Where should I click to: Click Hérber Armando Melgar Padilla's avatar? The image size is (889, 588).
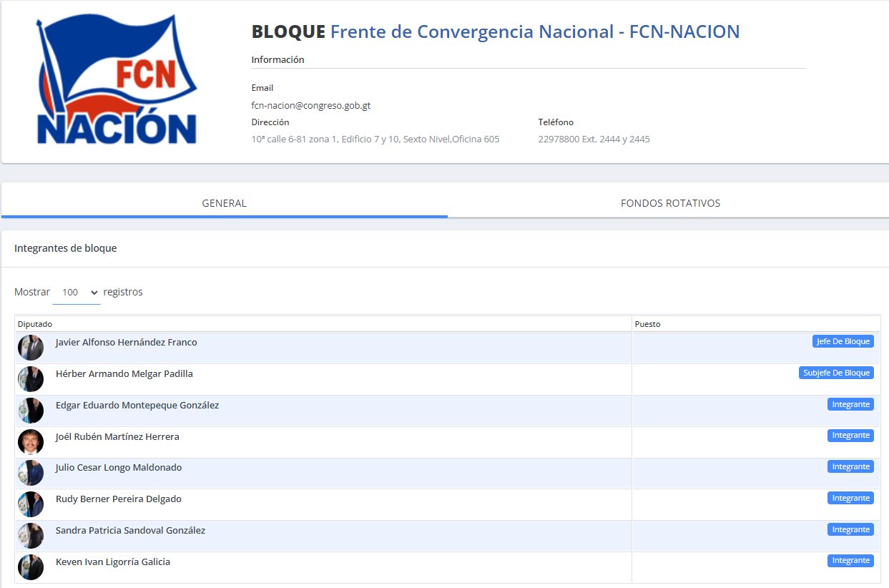coord(31,378)
